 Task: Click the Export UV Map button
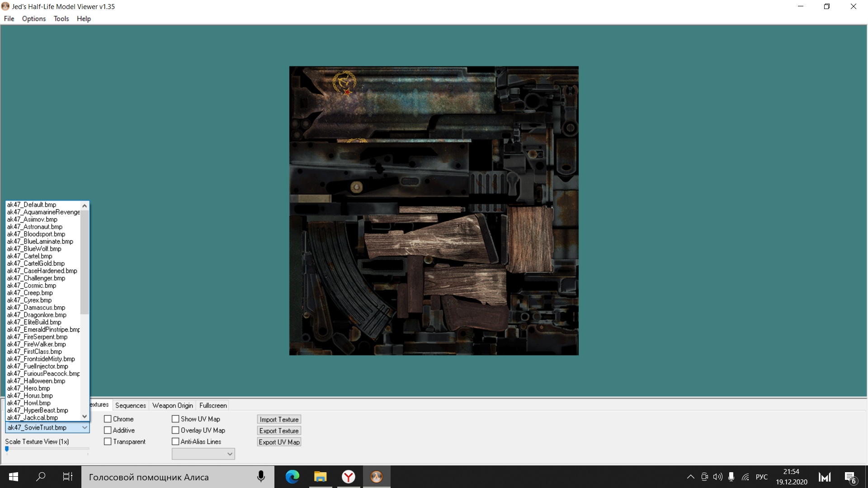pos(279,442)
